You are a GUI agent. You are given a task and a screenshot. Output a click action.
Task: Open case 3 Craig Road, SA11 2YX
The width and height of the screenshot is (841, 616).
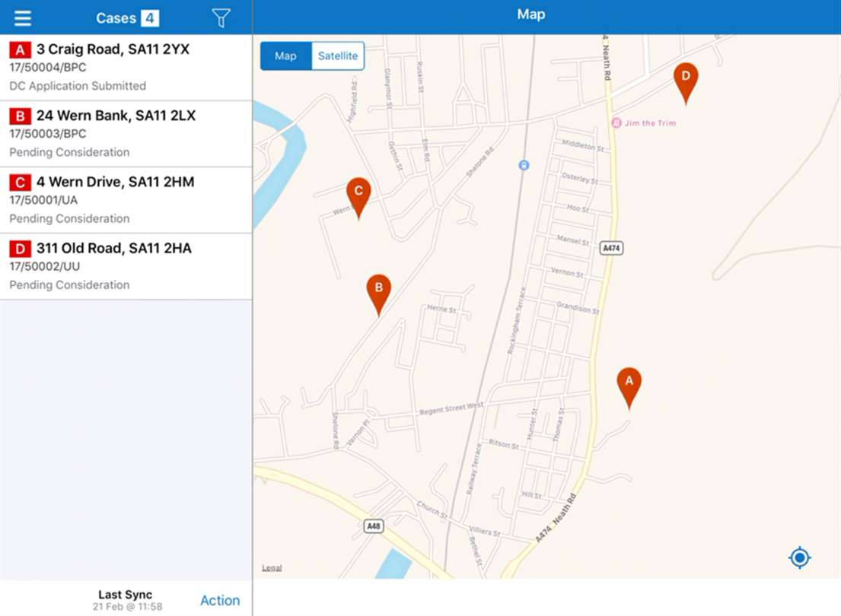[x=126, y=67]
